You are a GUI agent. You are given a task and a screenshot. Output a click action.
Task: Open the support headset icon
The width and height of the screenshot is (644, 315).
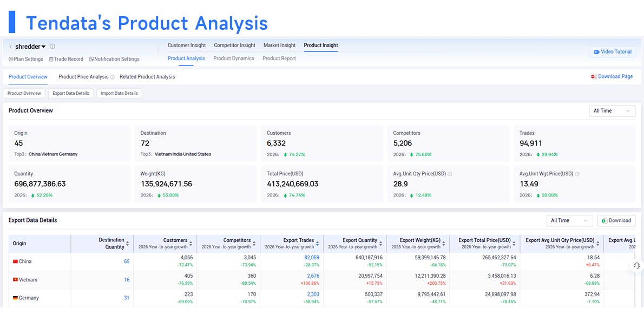coord(636,266)
